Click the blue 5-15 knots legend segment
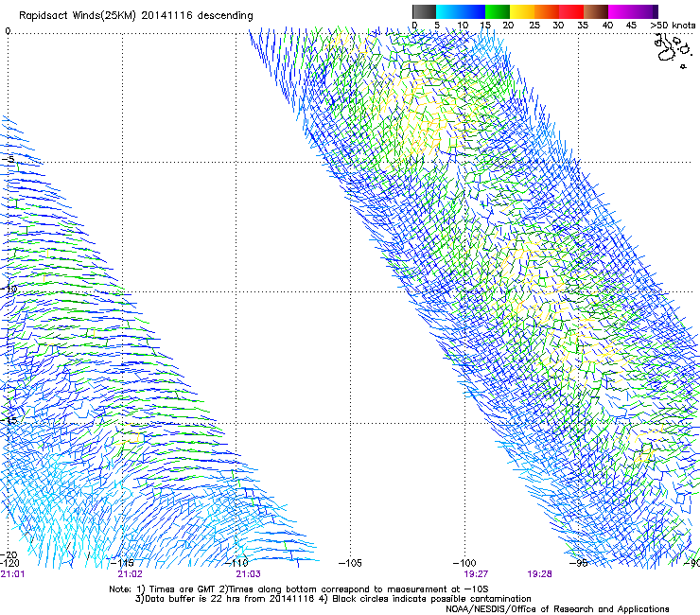700x615 pixels. (x=461, y=11)
